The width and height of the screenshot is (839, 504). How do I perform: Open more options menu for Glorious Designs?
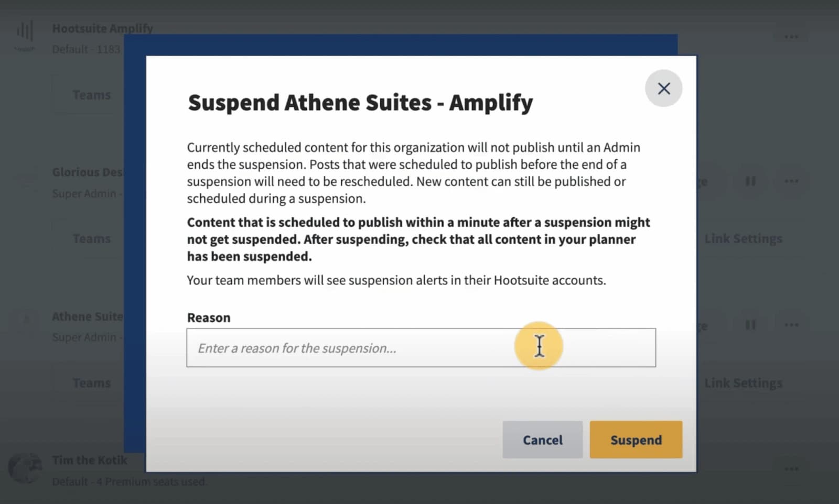coord(791,181)
